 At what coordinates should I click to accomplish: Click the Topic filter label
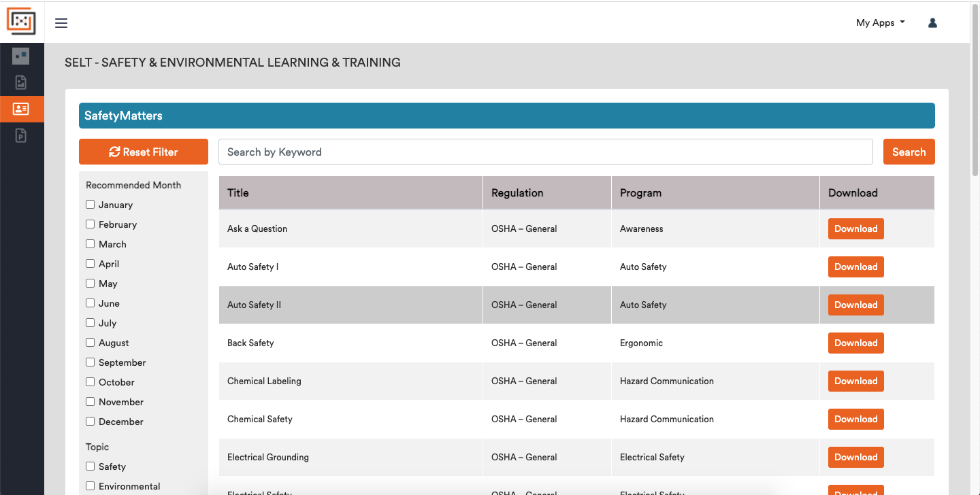(x=97, y=447)
